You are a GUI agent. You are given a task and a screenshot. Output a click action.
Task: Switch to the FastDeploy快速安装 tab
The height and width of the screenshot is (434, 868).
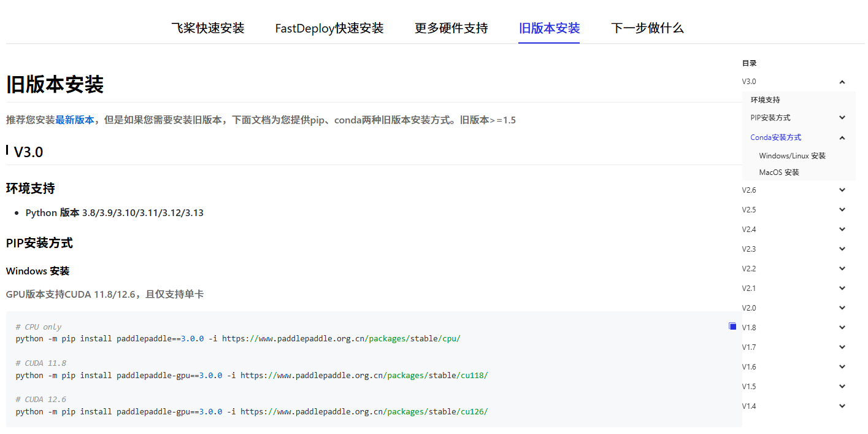[x=329, y=28]
